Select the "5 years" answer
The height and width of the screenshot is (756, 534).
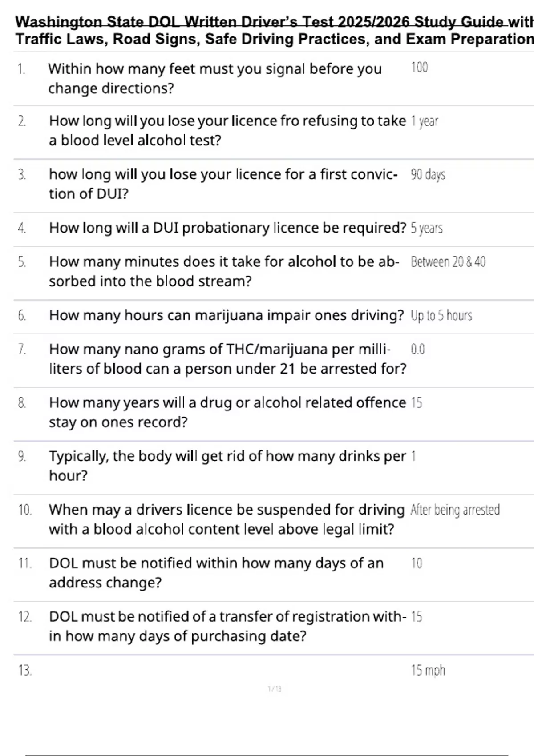coord(426,228)
